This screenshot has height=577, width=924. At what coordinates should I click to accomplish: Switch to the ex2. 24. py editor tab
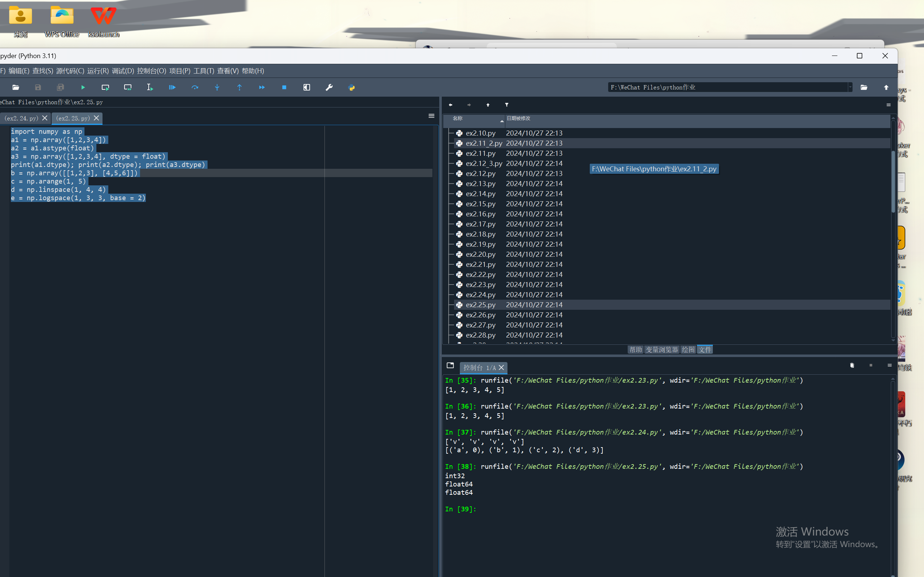click(x=21, y=118)
